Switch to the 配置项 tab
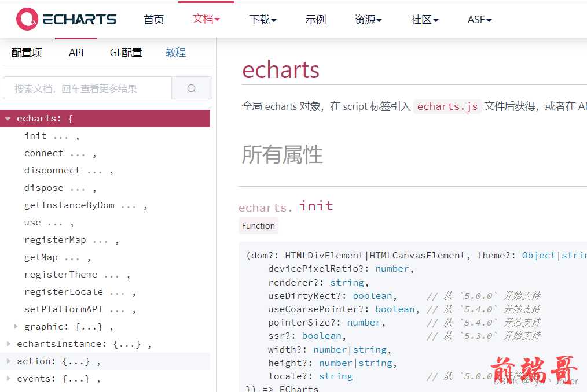This screenshot has width=587, height=392. pos(27,53)
